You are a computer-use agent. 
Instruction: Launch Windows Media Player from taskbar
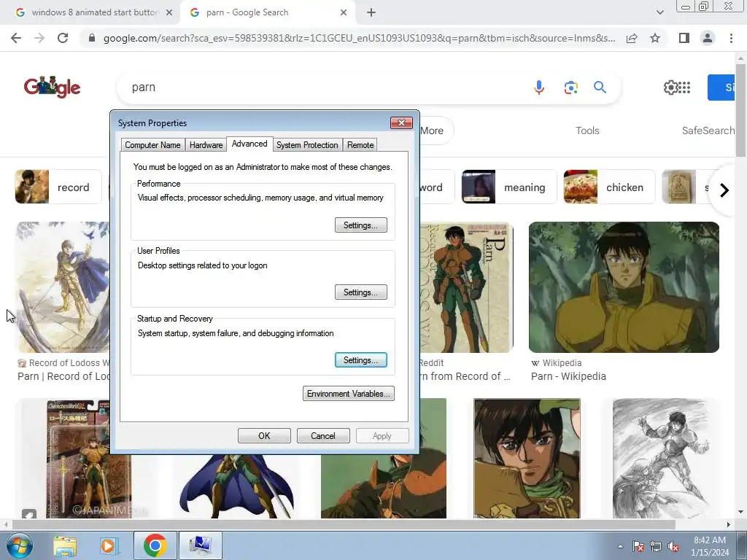pyautogui.click(x=109, y=545)
